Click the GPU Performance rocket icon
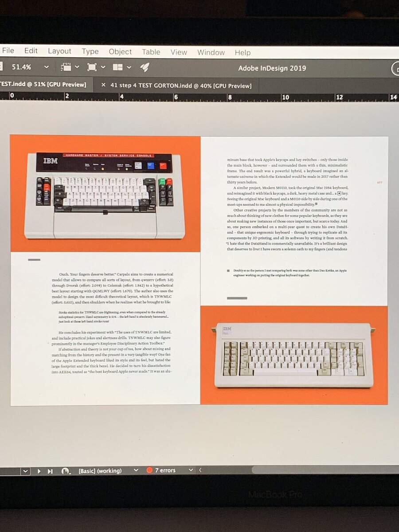This screenshot has height=532, width=399. (145, 67)
